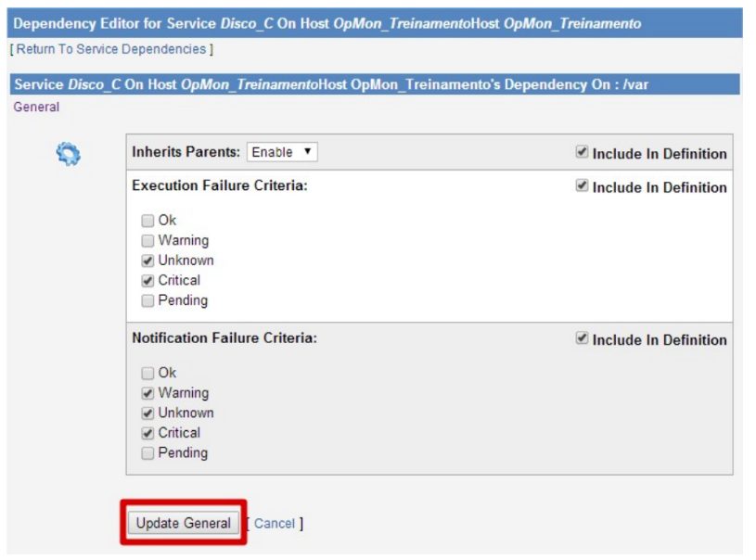Check Ok under Notification Failure Criteria

[147, 373]
